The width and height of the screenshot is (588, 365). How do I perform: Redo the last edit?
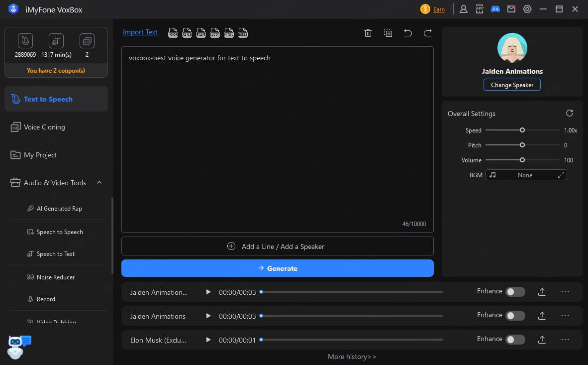pos(427,33)
